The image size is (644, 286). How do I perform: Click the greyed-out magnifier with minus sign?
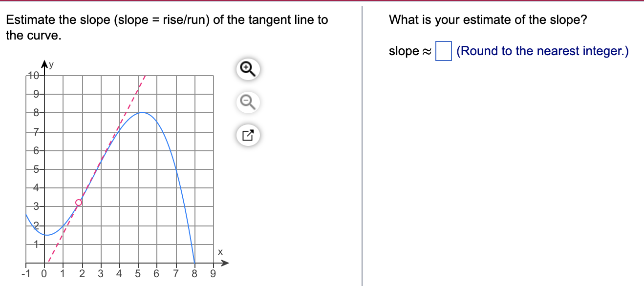(x=248, y=102)
